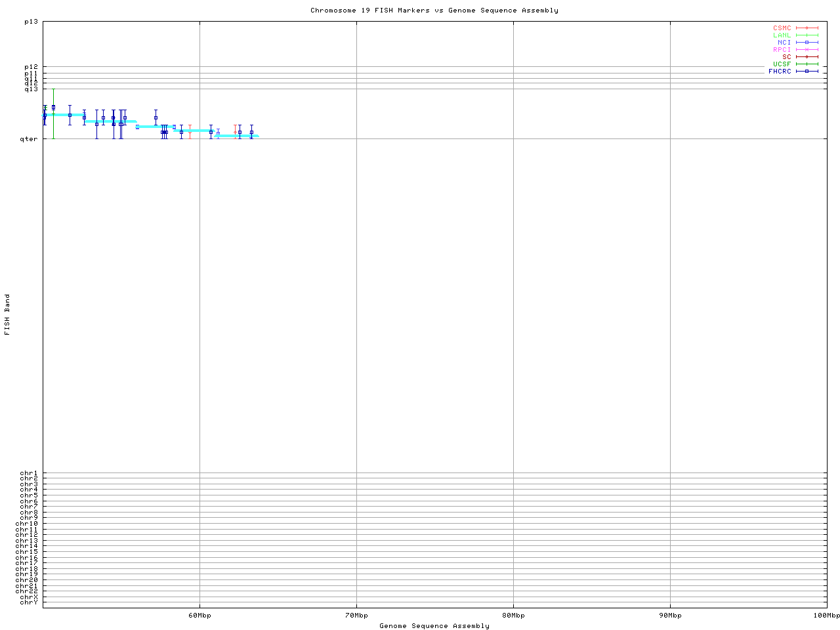Click the 100Mbp x-axis tick label

[826, 616]
